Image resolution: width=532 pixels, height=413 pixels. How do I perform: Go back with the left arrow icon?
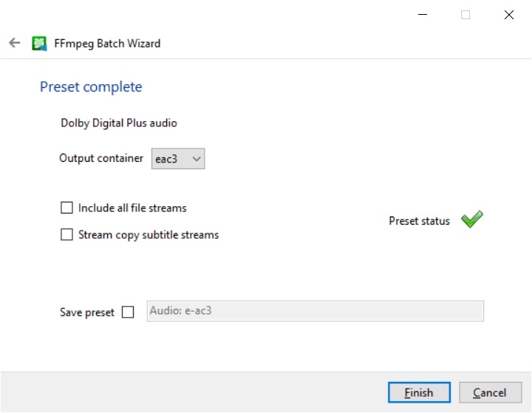15,43
